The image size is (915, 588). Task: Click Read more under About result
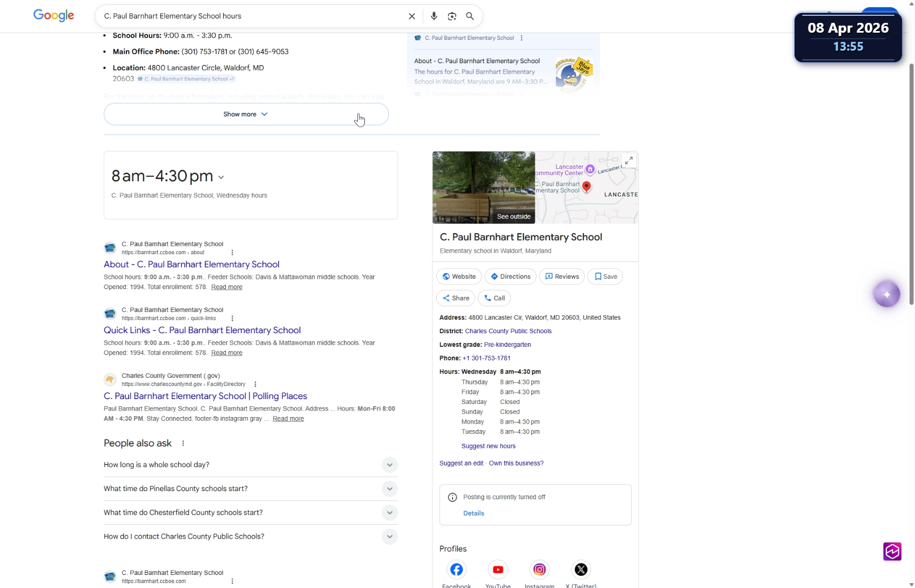(x=227, y=287)
